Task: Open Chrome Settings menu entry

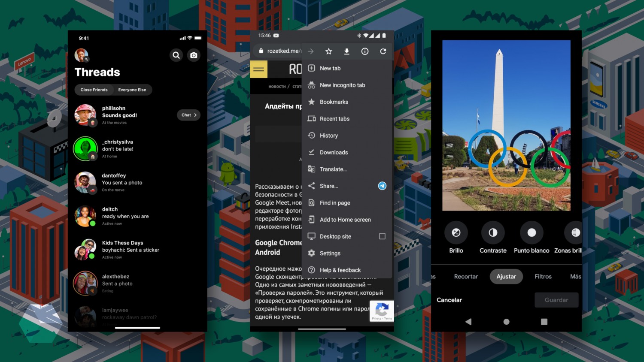Action: point(347,253)
